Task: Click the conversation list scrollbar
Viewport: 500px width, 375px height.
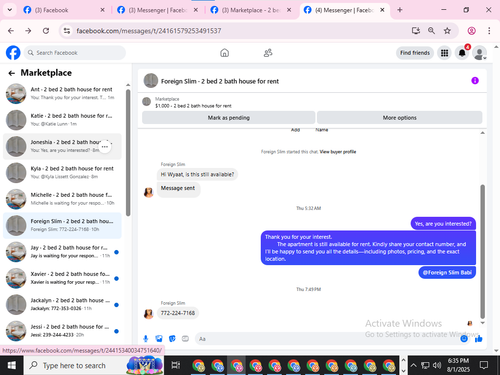Action: click(128, 153)
